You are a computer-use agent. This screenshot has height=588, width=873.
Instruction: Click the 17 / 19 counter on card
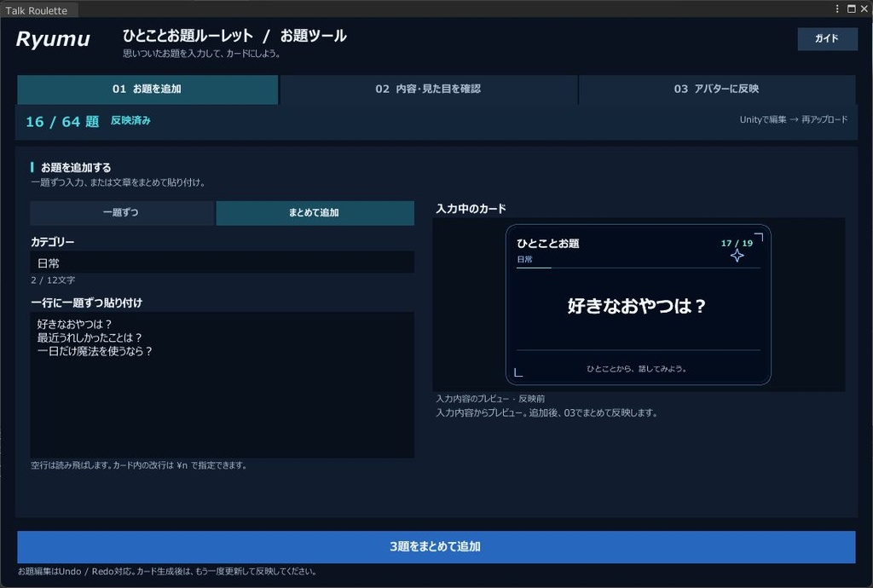737,243
